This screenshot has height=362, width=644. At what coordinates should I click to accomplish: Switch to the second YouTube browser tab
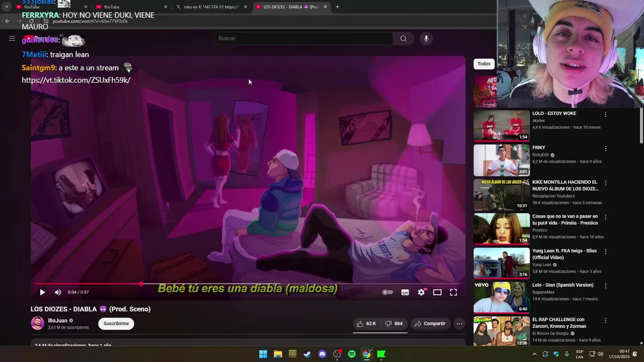[131, 7]
